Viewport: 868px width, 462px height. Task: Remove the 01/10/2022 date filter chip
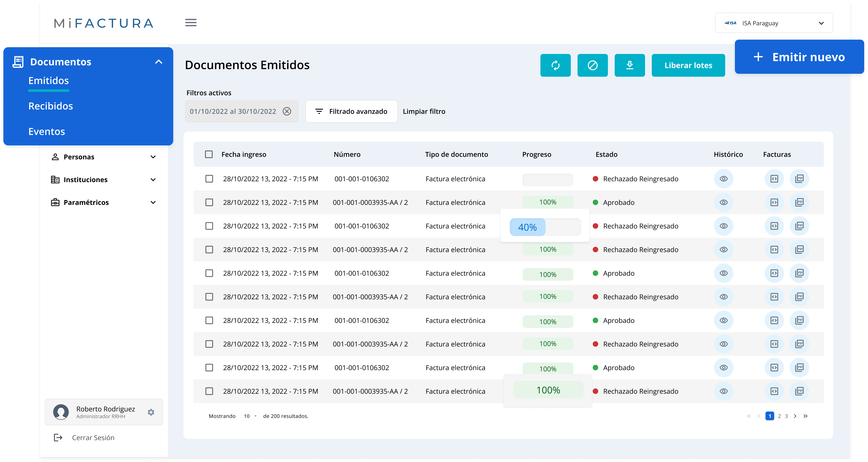click(x=287, y=111)
